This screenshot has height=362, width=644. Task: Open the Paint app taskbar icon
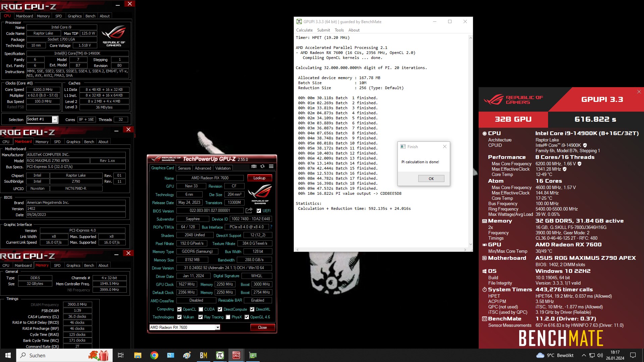pyautogui.click(x=187, y=355)
